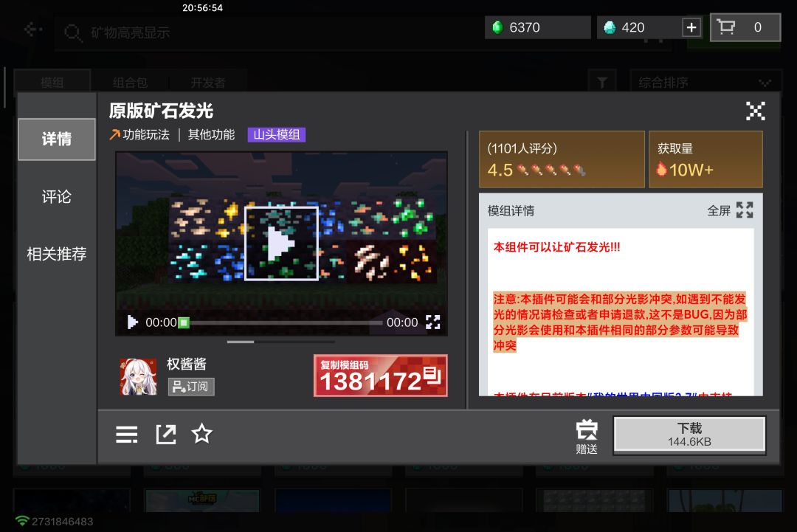
Task: Click the wifi signal icon at bottom left
Action: coord(22,521)
